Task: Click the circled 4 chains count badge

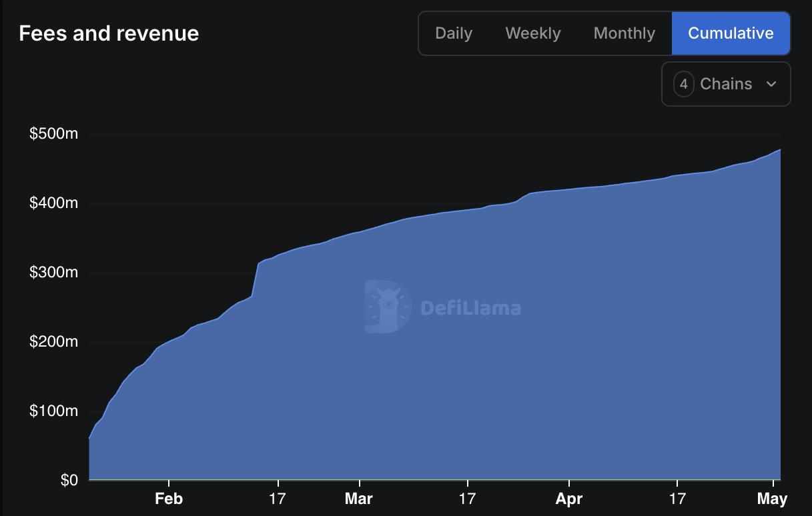Action: [x=683, y=84]
